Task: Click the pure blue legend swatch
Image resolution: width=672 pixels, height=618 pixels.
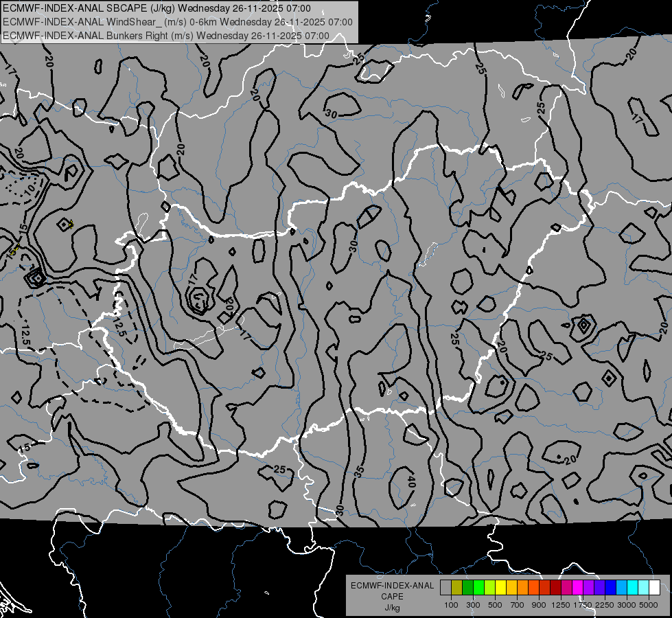Action: tap(610, 587)
